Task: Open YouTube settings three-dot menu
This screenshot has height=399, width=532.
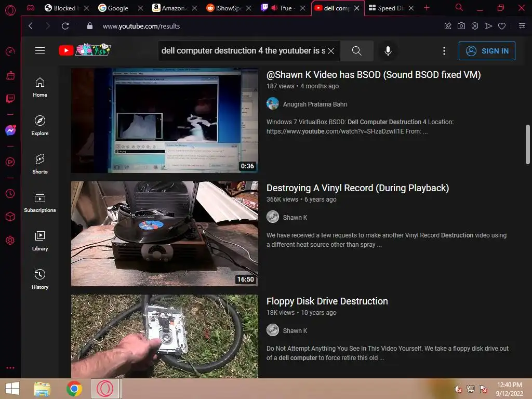Action: pyautogui.click(x=444, y=51)
